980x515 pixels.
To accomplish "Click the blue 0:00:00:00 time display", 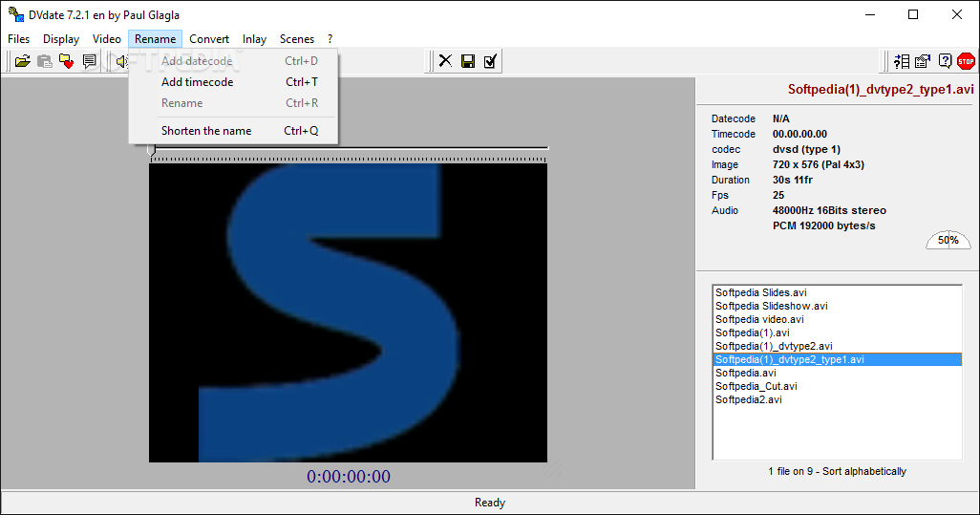I will (348, 476).
